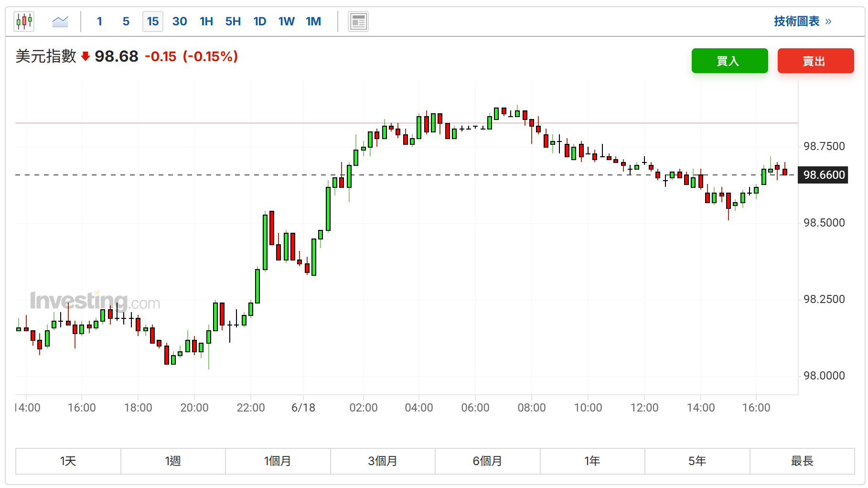
Task: Select the 1H interval
Action: pos(206,22)
